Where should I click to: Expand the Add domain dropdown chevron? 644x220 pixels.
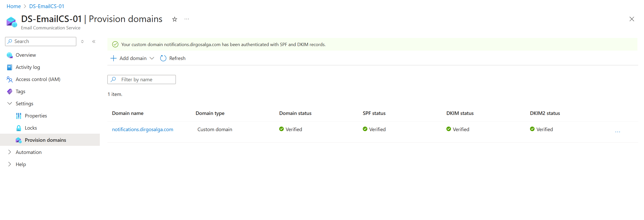[152, 58]
